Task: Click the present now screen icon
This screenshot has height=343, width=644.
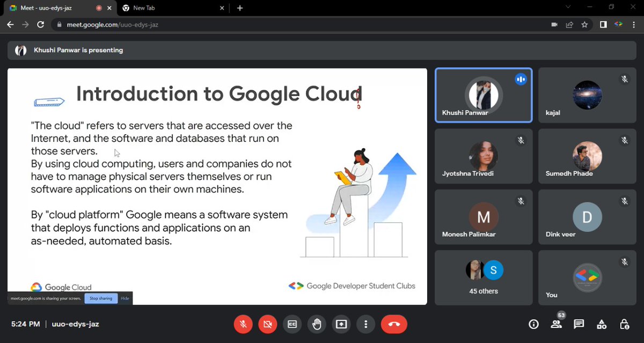Action: pos(341,324)
